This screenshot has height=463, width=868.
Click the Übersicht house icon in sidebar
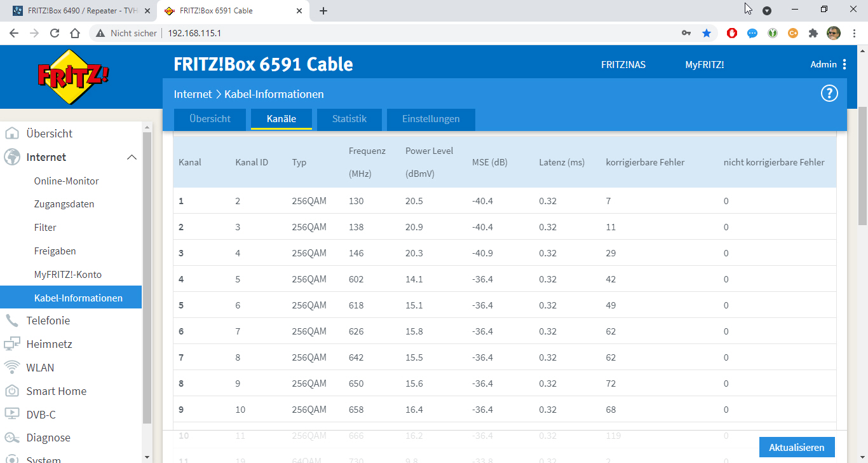click(12, 134)
